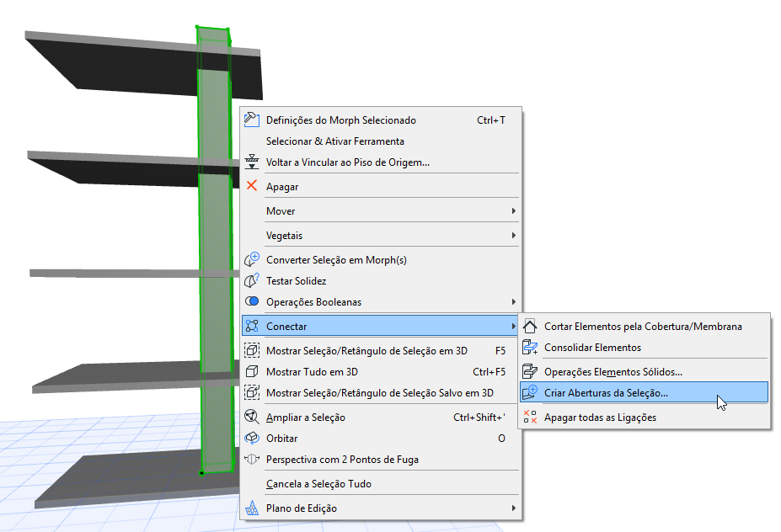
Task: Open Operações Booleanas entry
Action: [x=381, y=302]
